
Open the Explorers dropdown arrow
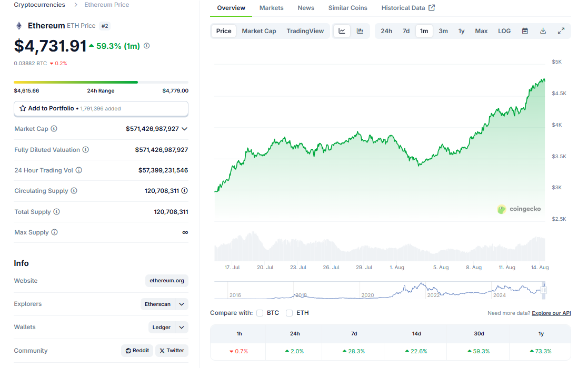182,304
